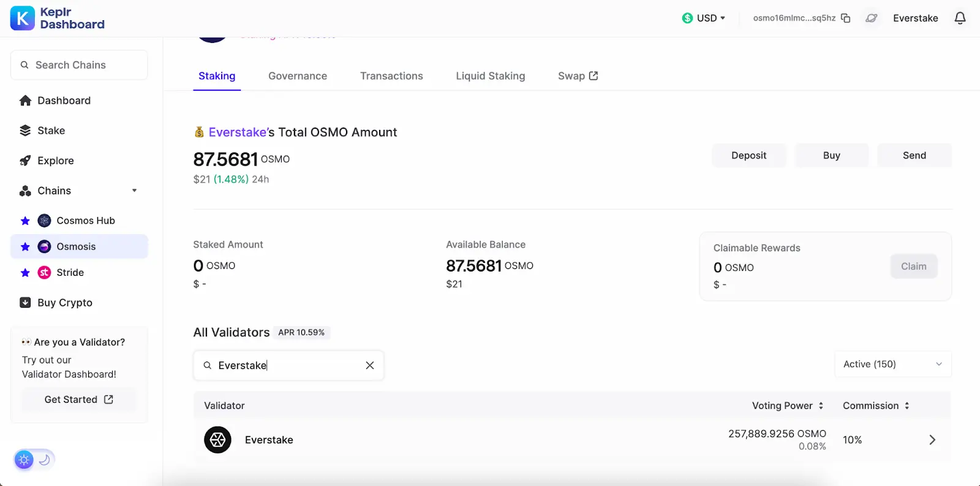Click the APR 10.59% badge
Viewport: 980px width, 486px height.
(x=302, y=333)
